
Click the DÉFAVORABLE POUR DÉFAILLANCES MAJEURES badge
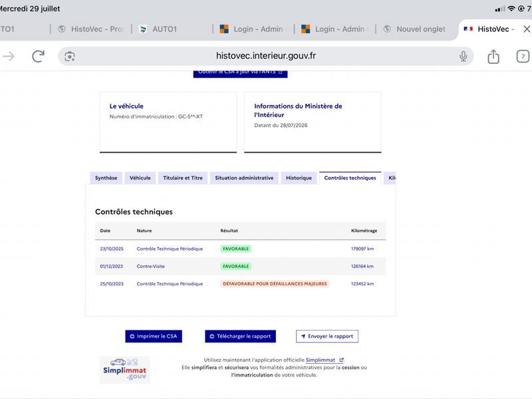[275, 284]
